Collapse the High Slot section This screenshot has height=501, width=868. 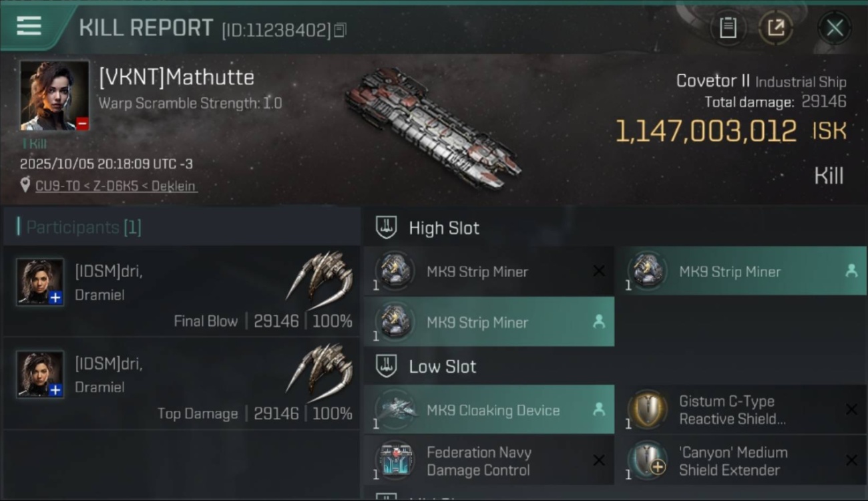point(387,228)
